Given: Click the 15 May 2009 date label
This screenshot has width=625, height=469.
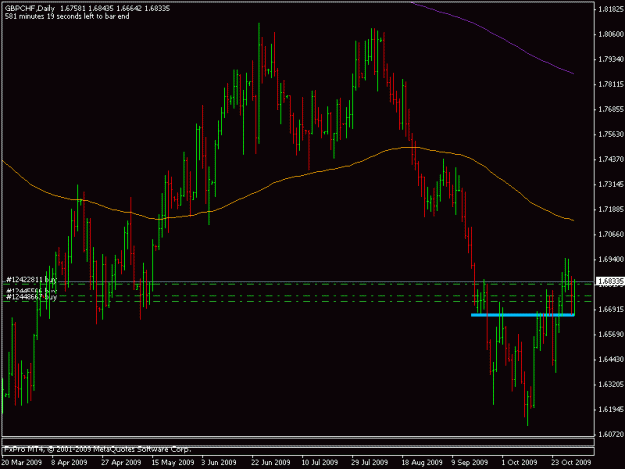Looking at the screenshot, I should coord(173,462).
